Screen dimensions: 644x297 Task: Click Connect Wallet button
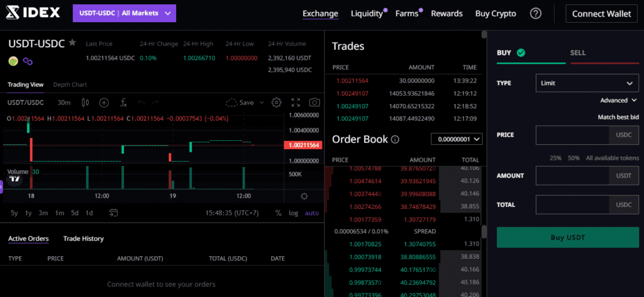point(602,14)
